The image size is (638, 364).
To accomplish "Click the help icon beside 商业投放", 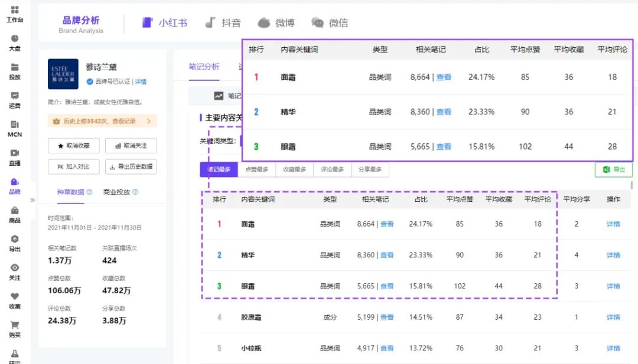I will click(x=135, y=192).
